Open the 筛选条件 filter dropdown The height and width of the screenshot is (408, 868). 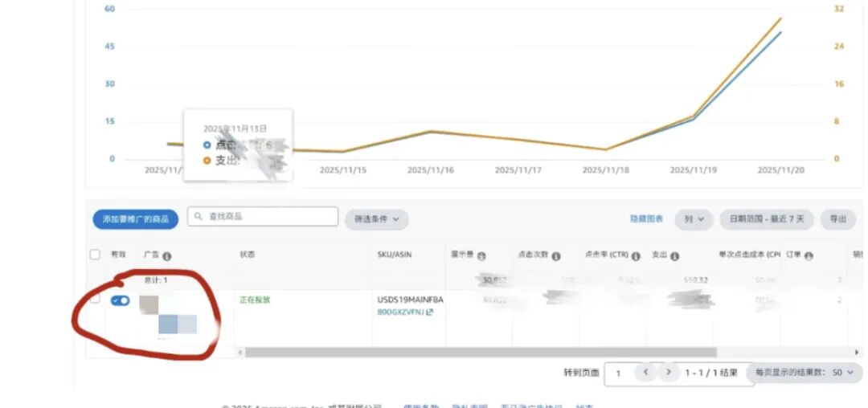(x=377, y=218)
